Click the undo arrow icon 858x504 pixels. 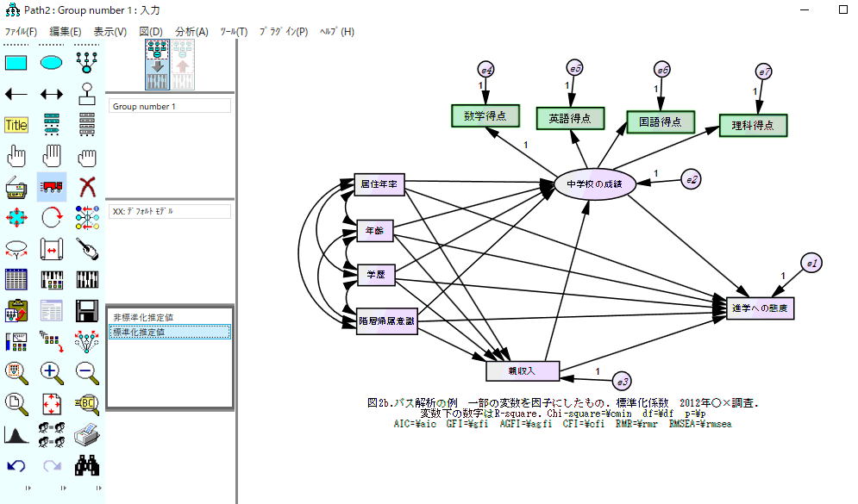click(x=16, y=465)
